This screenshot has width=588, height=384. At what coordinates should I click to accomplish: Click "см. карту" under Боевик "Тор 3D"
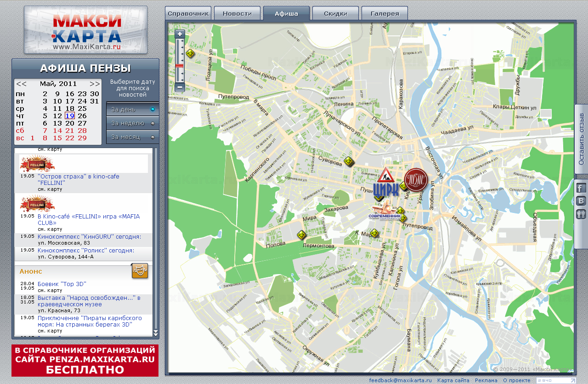point(50,290)
